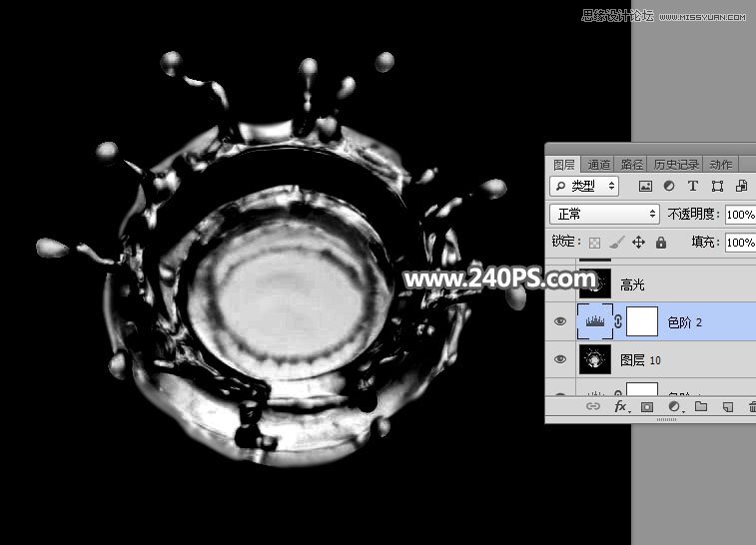Filter layers by shape icon
Screen dimensions: 756x545
[717, 186]
